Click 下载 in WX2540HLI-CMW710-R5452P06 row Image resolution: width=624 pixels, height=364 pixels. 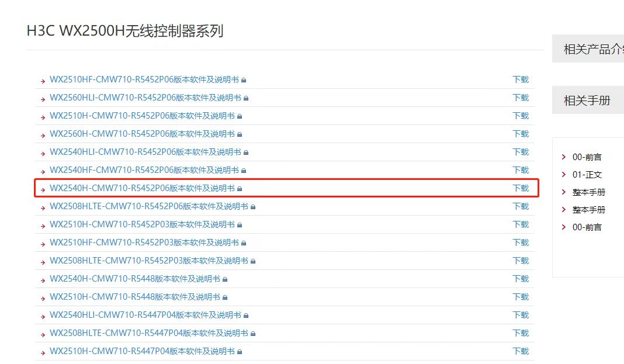pos(521,152)
